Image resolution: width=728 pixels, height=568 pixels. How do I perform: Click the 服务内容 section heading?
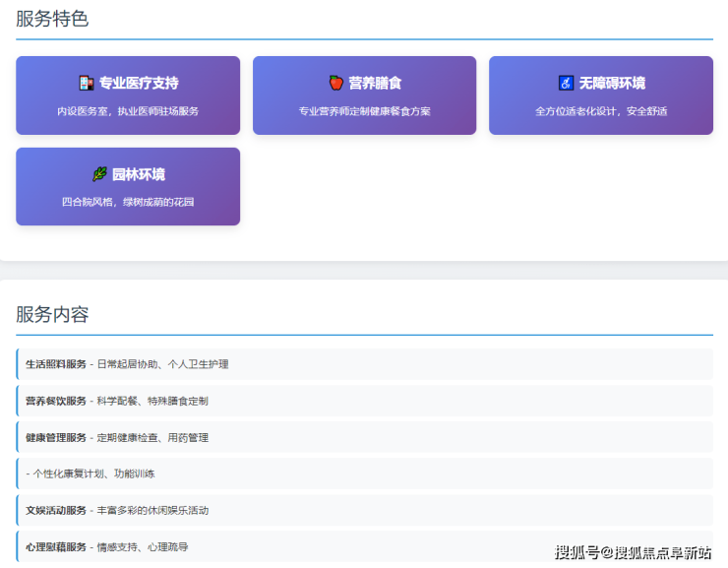pos(52,315)
